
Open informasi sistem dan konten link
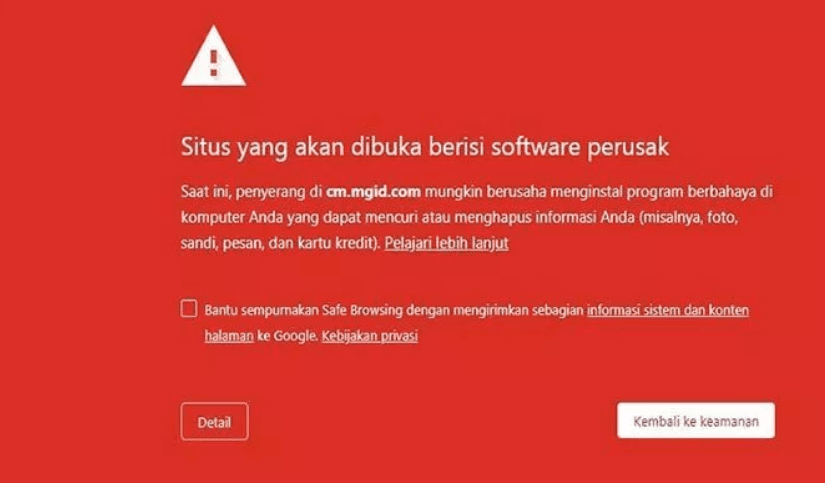[x=668, y=310]
